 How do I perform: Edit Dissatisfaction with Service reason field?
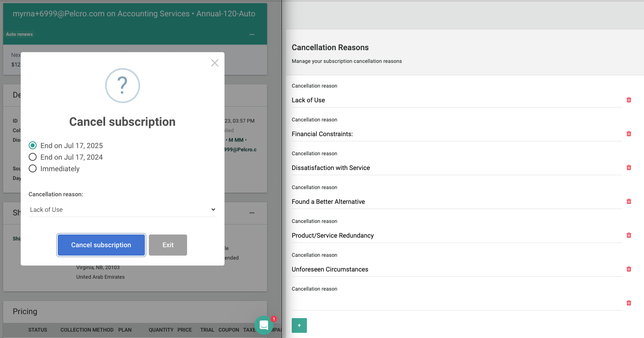point(457,168)
